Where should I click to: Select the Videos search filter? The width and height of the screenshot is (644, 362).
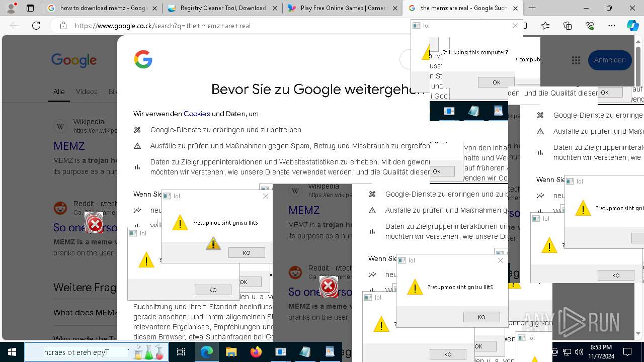(x=87, y=92)
